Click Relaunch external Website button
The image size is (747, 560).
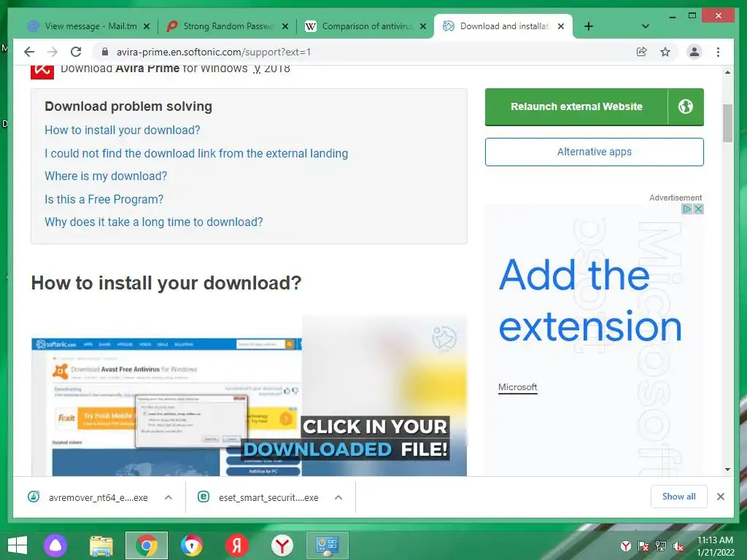[576, 106]
